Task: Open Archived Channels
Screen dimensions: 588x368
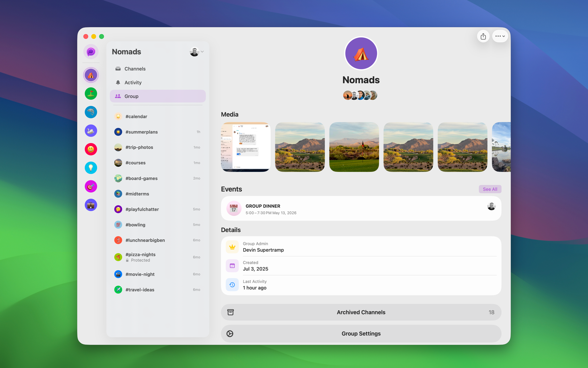Action: point(361,312)
